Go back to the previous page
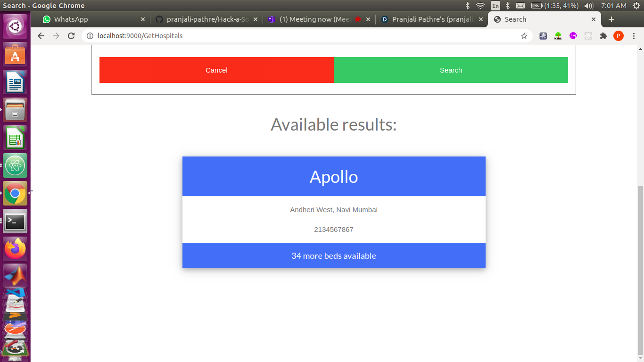644x362 pixels. click(41, 36)
